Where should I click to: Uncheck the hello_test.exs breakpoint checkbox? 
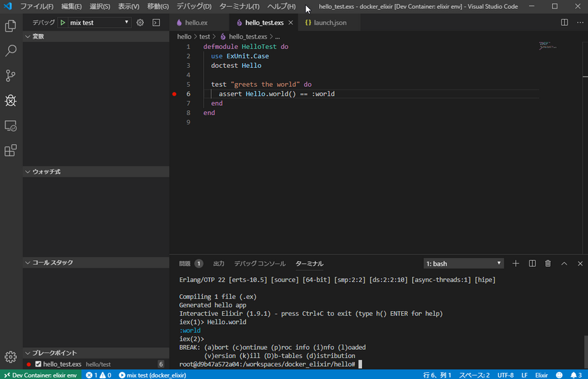39,365
